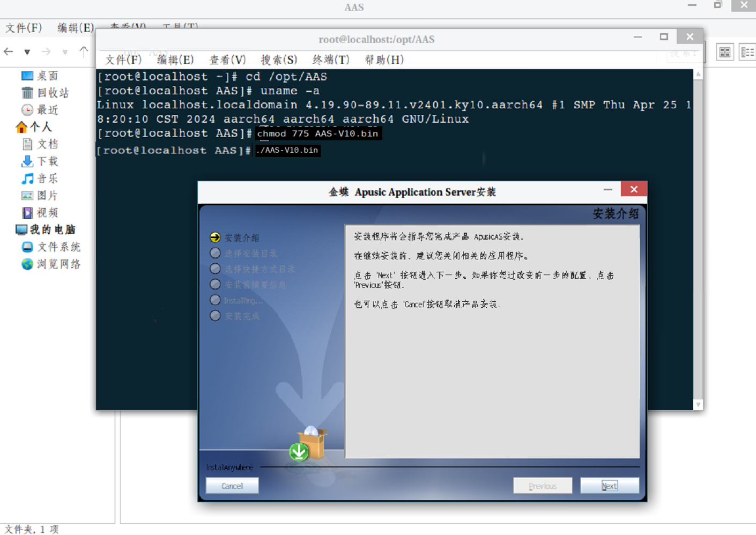Open the terminal View (查看) menu

tap(227, 60)
